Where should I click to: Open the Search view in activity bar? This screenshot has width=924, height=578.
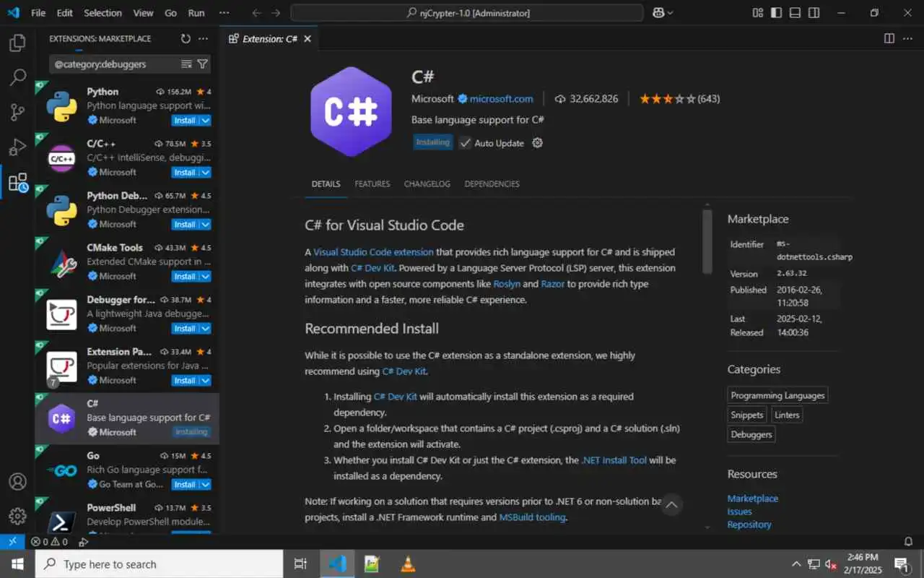tap(17, 77)
